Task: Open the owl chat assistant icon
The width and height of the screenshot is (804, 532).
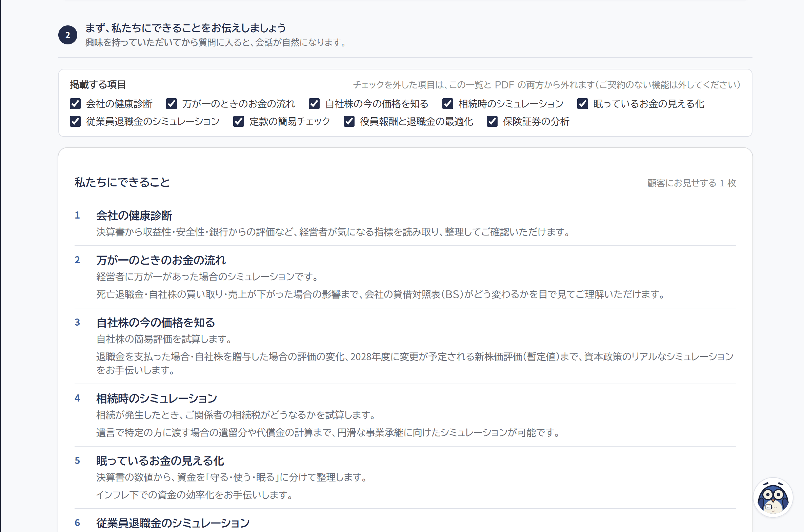Action: tap(773, 497)
